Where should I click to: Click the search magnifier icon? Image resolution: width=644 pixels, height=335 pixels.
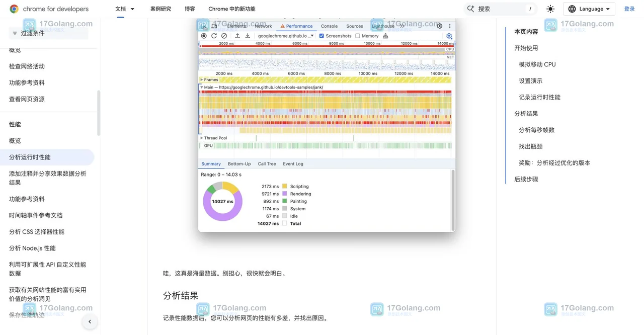471,9
